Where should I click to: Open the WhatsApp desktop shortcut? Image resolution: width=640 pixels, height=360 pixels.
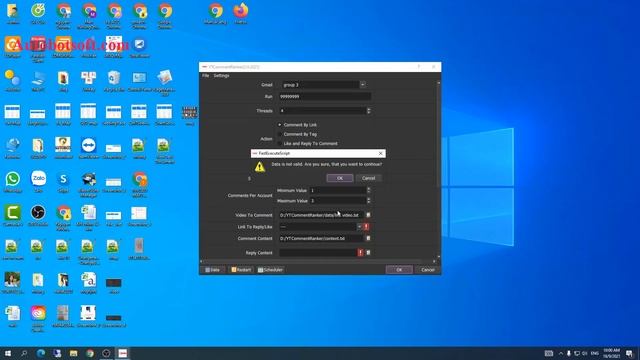tap(12, 182)
